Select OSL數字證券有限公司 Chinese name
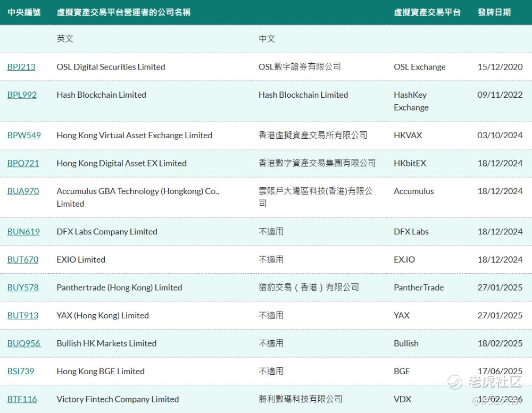The image size is (532, 413). (300, 67)
